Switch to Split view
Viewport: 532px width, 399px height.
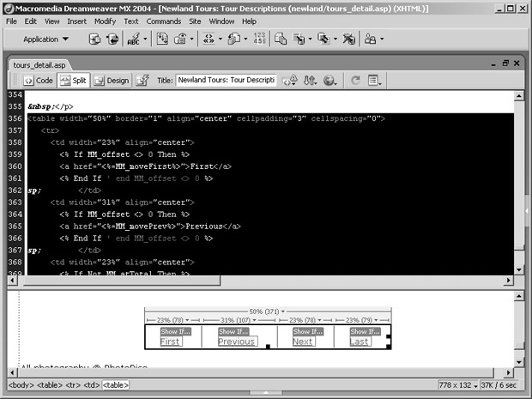(x=73, y=81)
